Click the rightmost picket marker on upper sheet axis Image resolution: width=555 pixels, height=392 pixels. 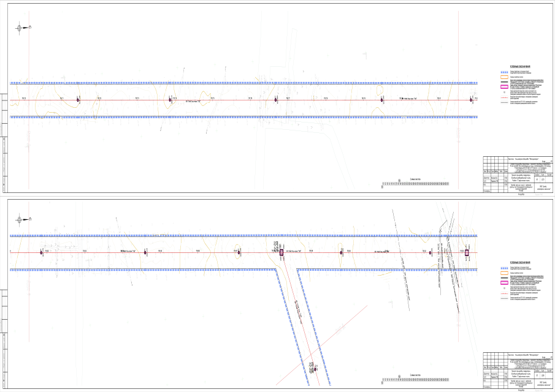pyautogui.click(x=472, y=99)
